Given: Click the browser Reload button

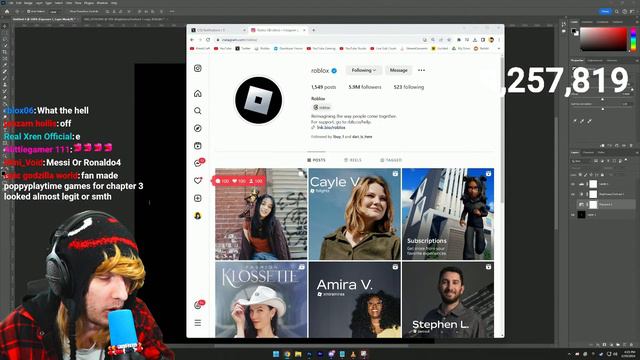Looking at the screenshot, I should 208,40.
